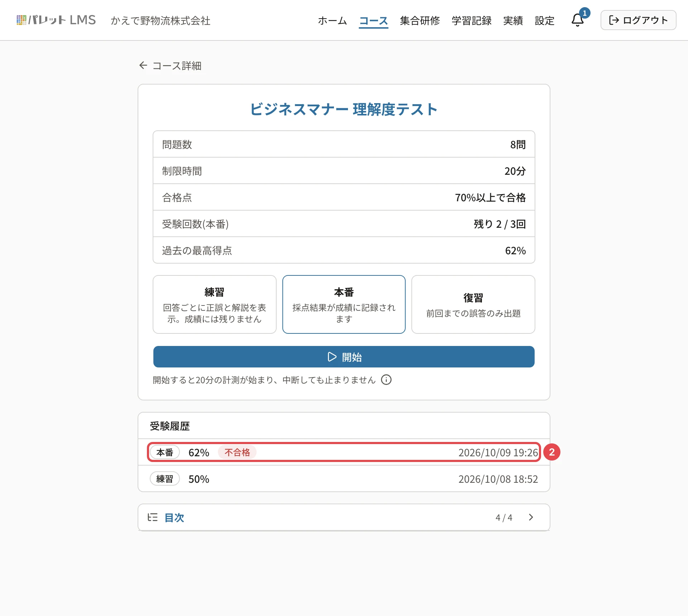This screenshot has height=616, width=688.
Task: Select the 復習 mode card
Action: click(473, 304)
